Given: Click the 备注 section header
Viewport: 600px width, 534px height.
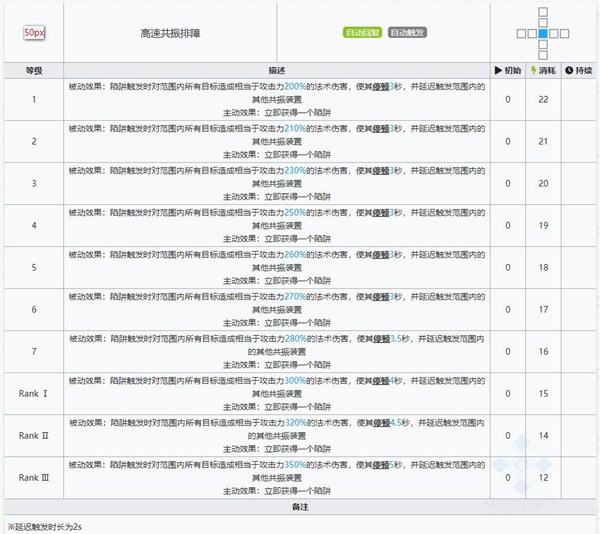Looking at the screenshot, I should (x=300, y=507).
